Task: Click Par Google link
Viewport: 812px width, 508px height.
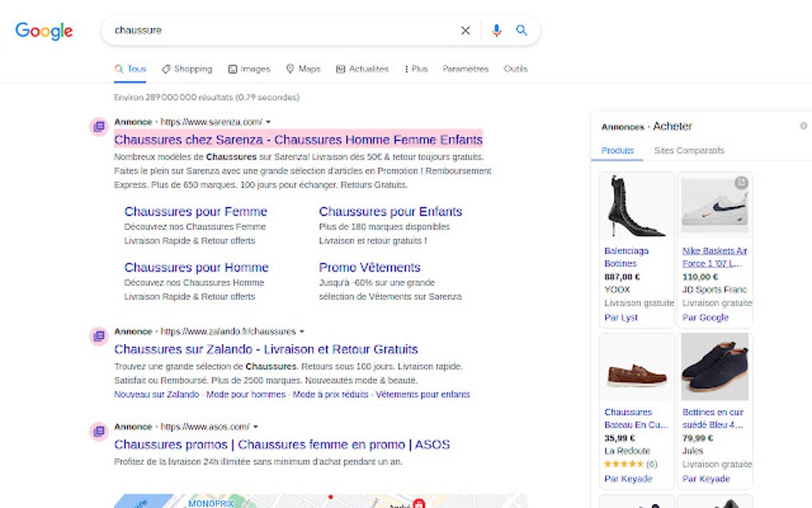Action: click(x=705, y=318)
